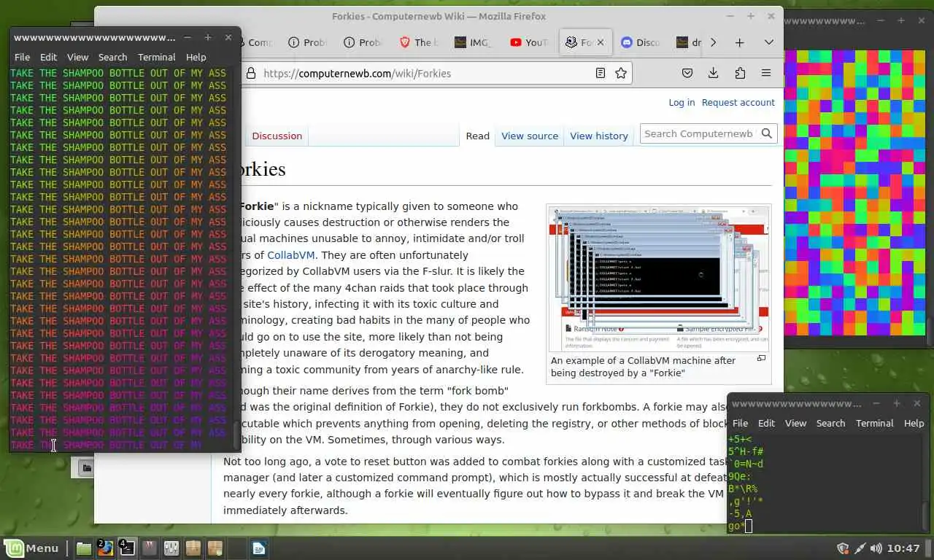The width and height of the screenshot is (934, 560).
Task: Switch to the Discord browser tab
Action: [639, 42]
